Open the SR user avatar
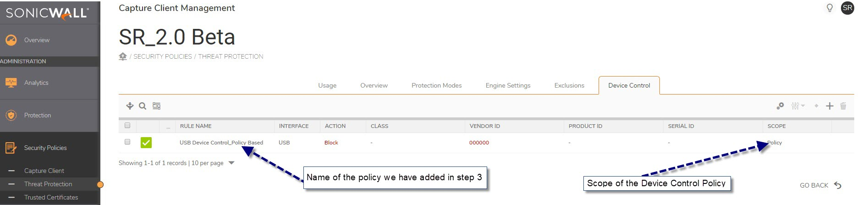 (847, 8)
